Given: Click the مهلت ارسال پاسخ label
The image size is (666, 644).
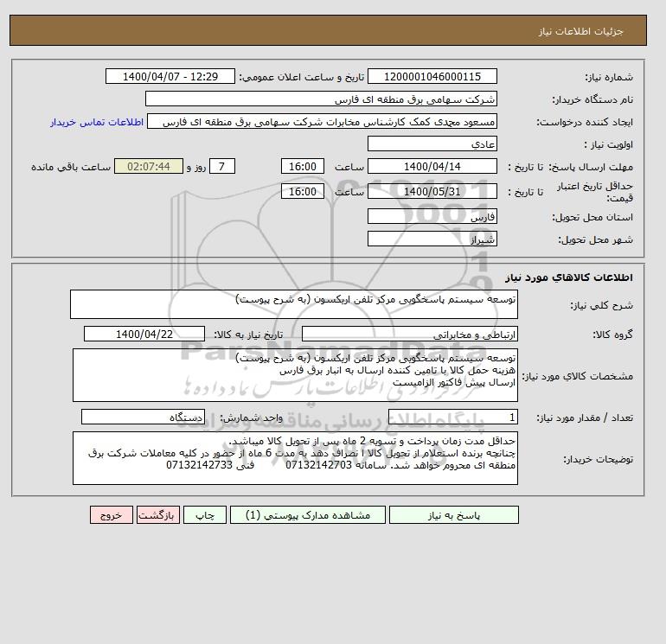Looking at the screenshot, I should pyautogui.click(x=591, y=167).
